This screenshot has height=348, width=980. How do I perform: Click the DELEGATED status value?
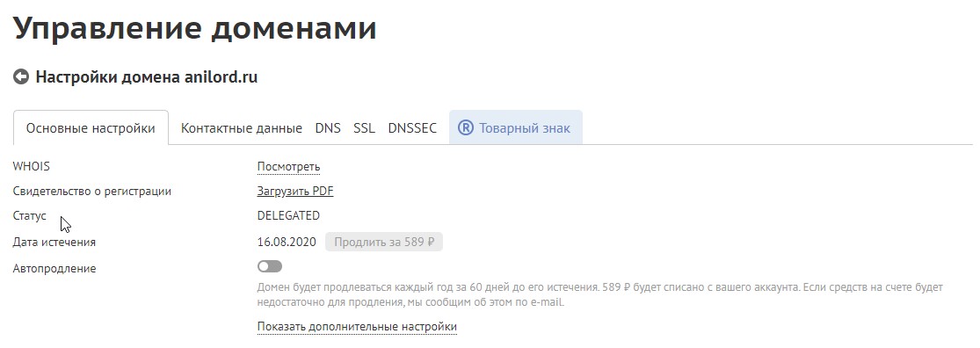pyautogui.click(x=288, y=216)
